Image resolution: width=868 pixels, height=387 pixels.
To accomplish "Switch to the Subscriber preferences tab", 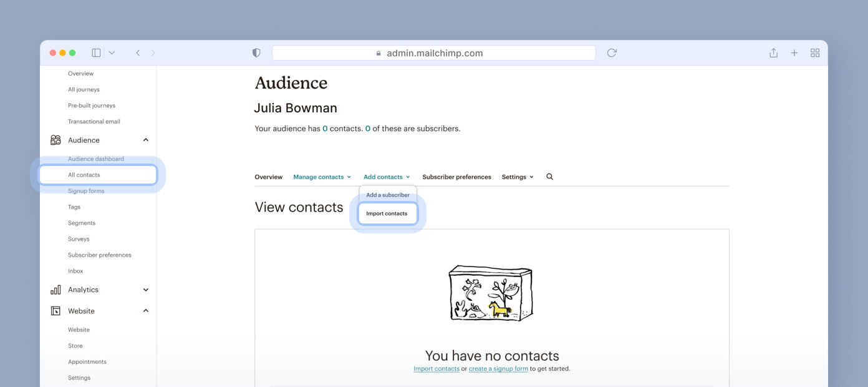I will click(x=456, y=177).
